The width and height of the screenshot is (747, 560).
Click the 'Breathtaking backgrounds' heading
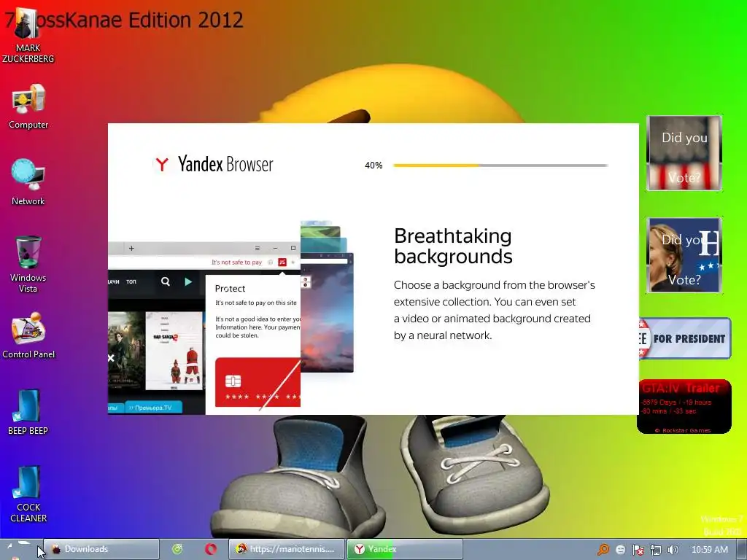[453, 246]
